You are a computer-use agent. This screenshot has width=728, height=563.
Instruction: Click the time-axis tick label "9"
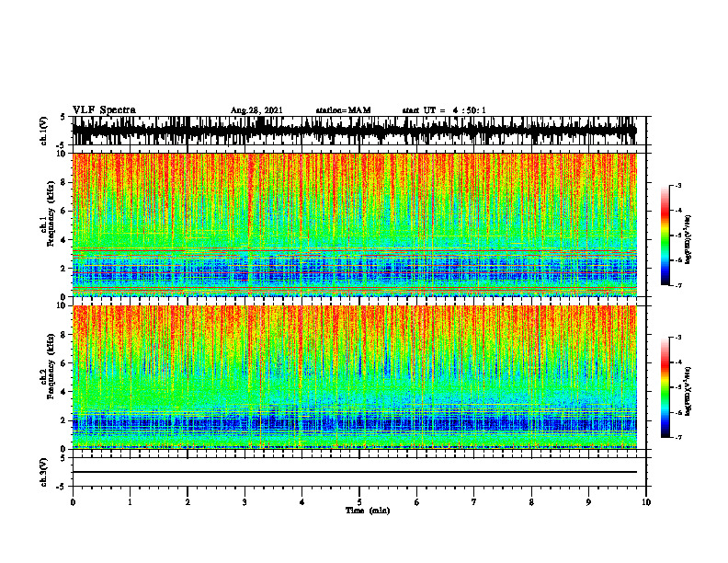[x=588, y=502]
